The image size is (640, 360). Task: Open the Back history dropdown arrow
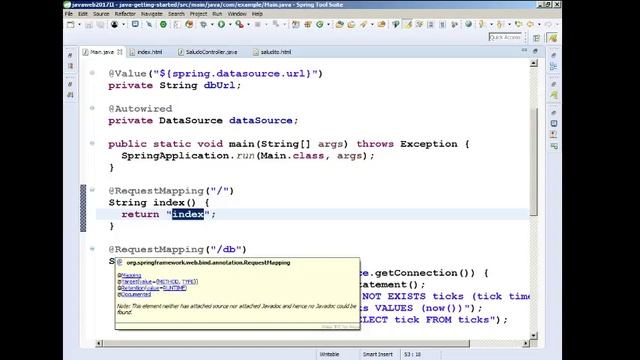[539, 24]
